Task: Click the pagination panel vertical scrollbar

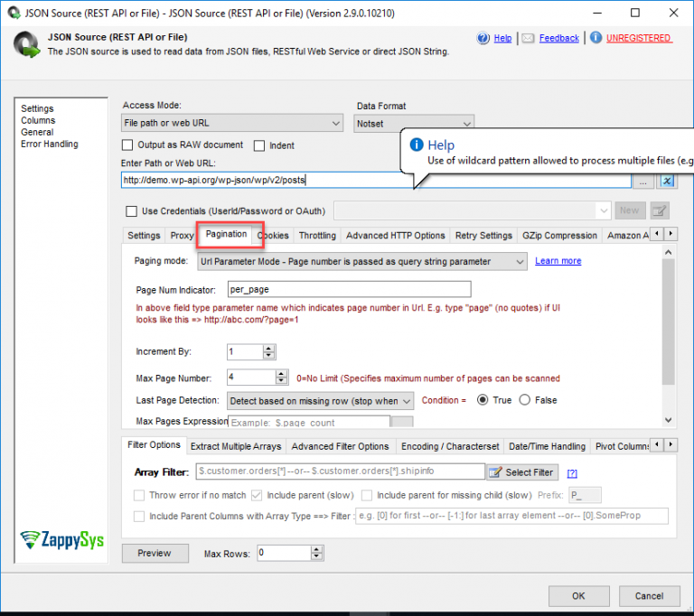Action: pos(668,325)
